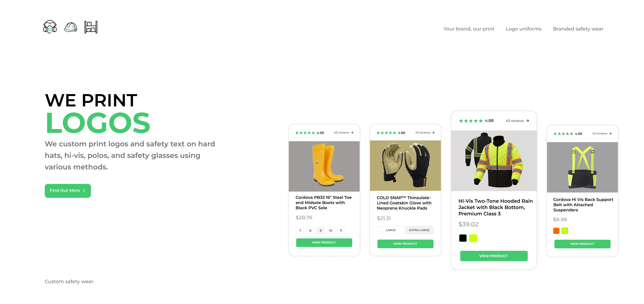Viewport: 644px width, 304px height.
Task: Click reviews arrow on rain jacket card
Action: pos(528,121)
